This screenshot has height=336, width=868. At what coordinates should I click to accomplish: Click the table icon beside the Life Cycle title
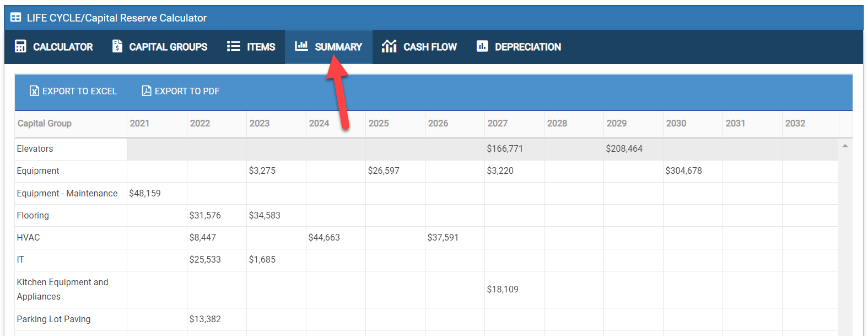pos(16,18)
